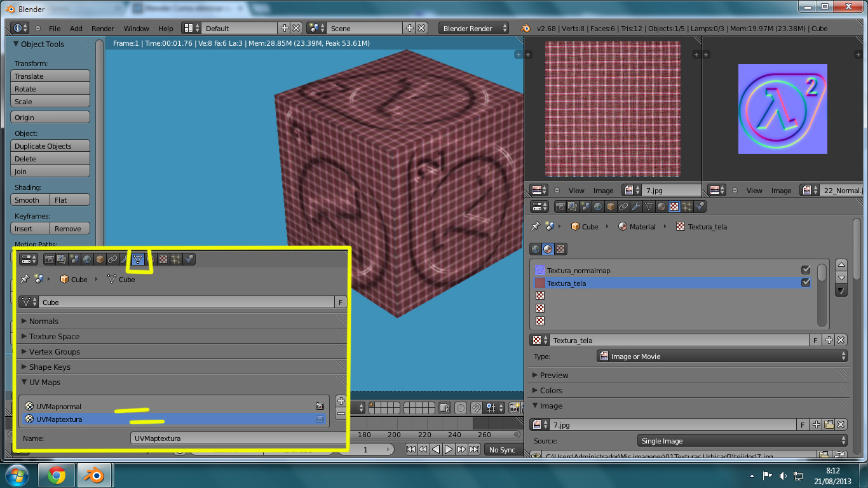Open Particles tab in left properties header
This screenshot has width=868, height=488.
click(176, 259)
